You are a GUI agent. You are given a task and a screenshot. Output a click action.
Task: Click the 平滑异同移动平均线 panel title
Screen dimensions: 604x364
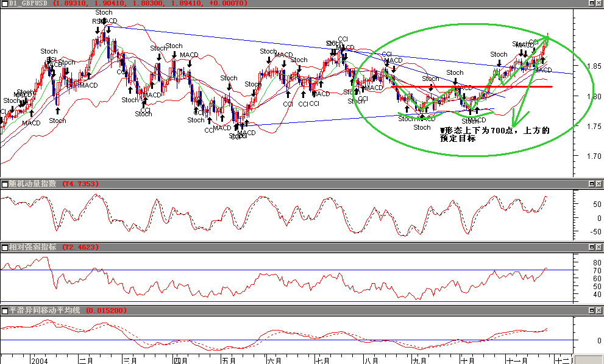pos(44,310)
